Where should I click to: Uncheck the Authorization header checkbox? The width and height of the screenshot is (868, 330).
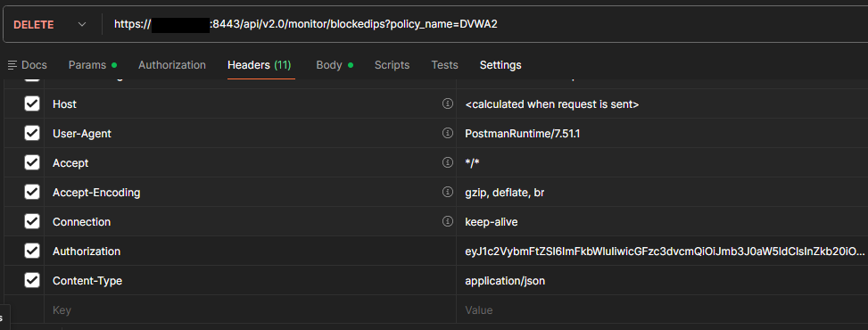[x=32, y=251]
